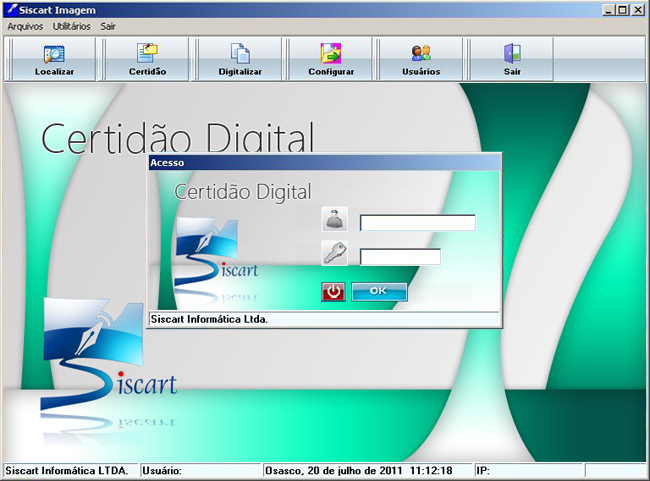Click the Siscart Informática LTDA. status bar entry
Viewport: 650px width, 481px height.
(66, 471)
